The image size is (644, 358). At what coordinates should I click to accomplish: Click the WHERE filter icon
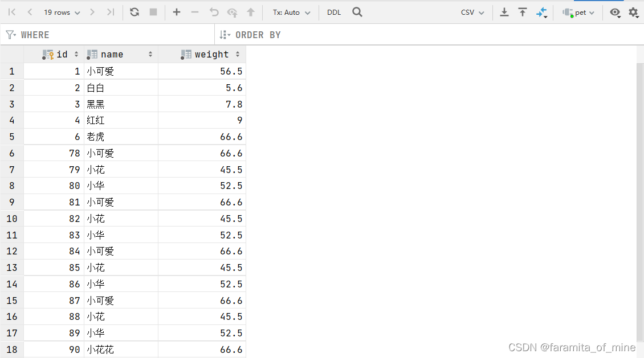click(x=11, y=35)
